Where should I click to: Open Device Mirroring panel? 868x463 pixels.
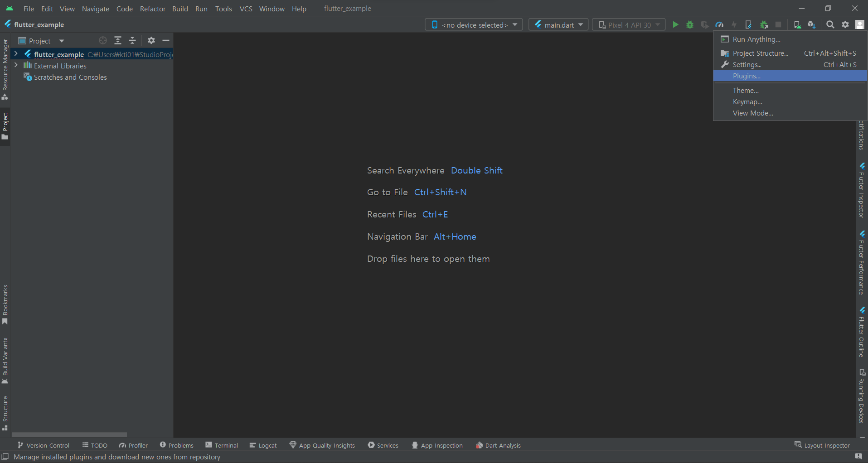coord(797,24)
